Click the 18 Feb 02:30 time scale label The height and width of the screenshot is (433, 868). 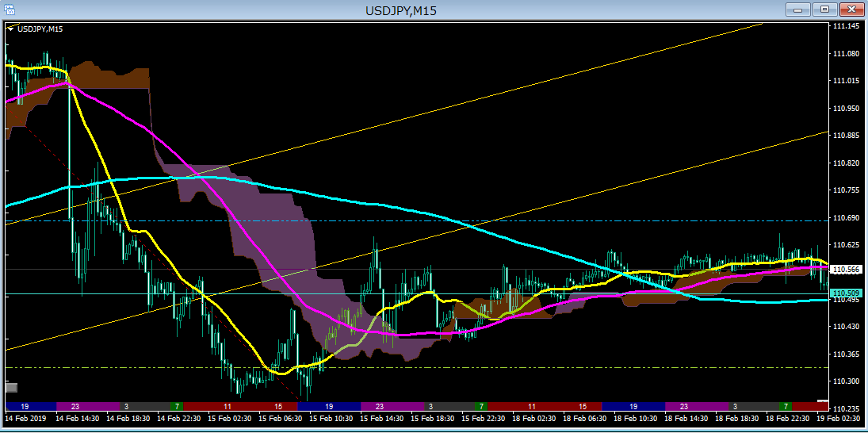pyautogui.click(x=533, y=419)
